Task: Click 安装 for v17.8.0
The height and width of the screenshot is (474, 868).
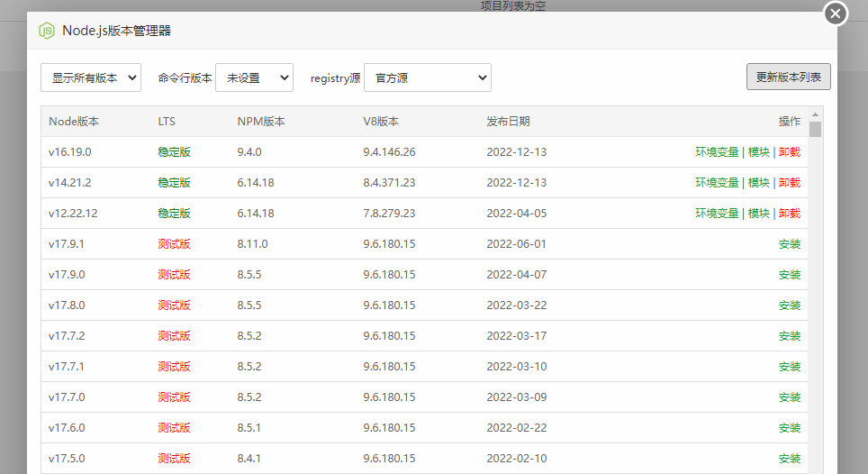Action: click(x=790, y=305)
